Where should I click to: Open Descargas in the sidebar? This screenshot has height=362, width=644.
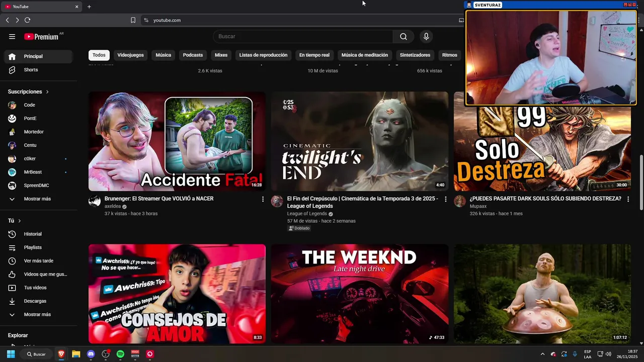click(x=39, y=301)
